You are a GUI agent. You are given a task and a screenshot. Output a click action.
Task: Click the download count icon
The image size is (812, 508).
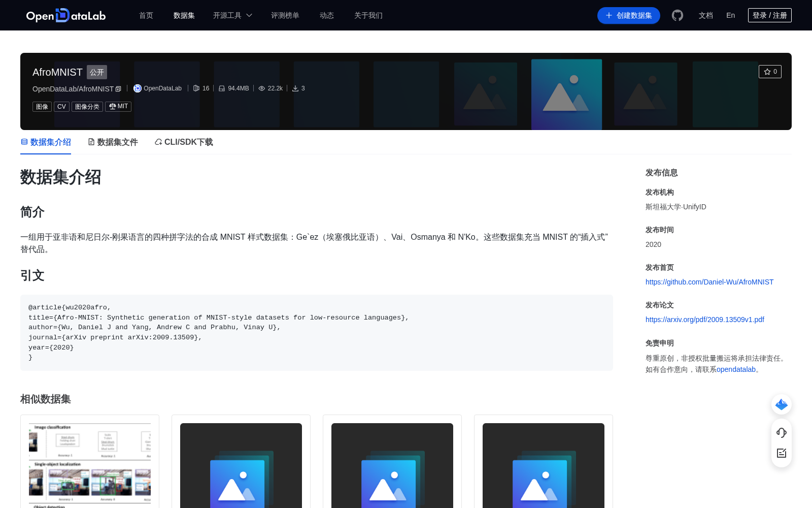pos(295,88)
